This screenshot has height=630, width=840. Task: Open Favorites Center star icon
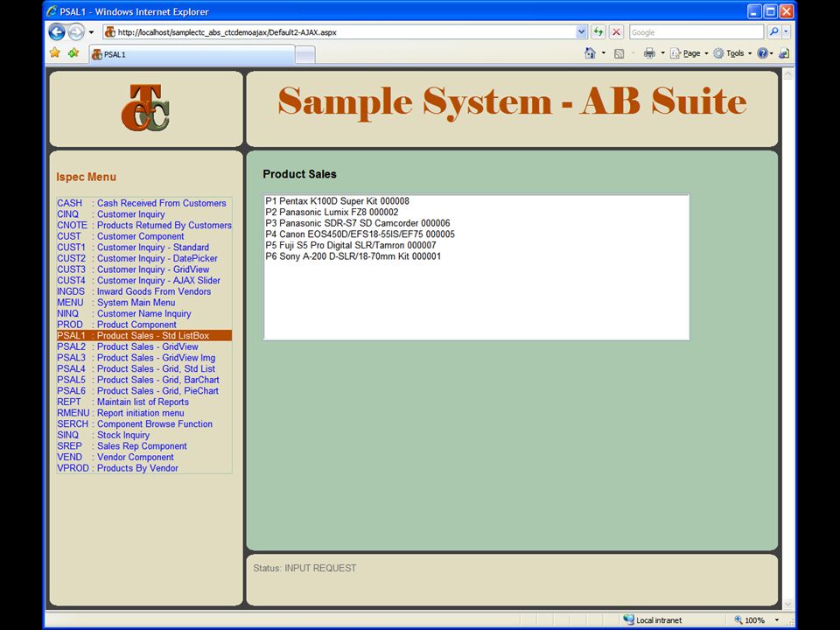[54, 53]
